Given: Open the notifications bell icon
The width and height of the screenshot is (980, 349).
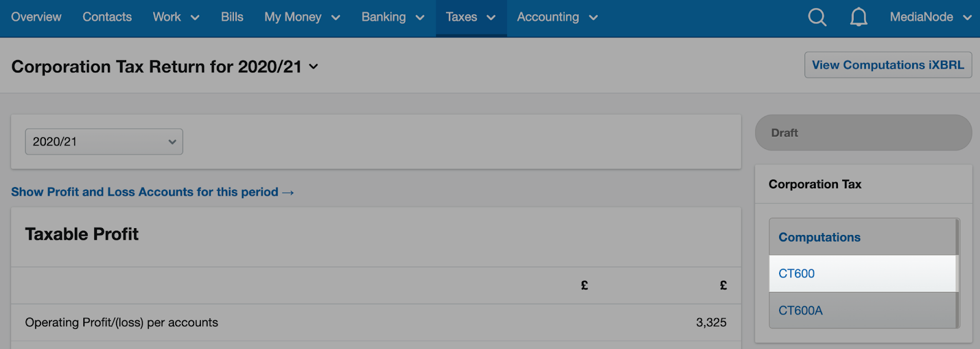Looking at the screenshot, I should click(x=859, y=17).
